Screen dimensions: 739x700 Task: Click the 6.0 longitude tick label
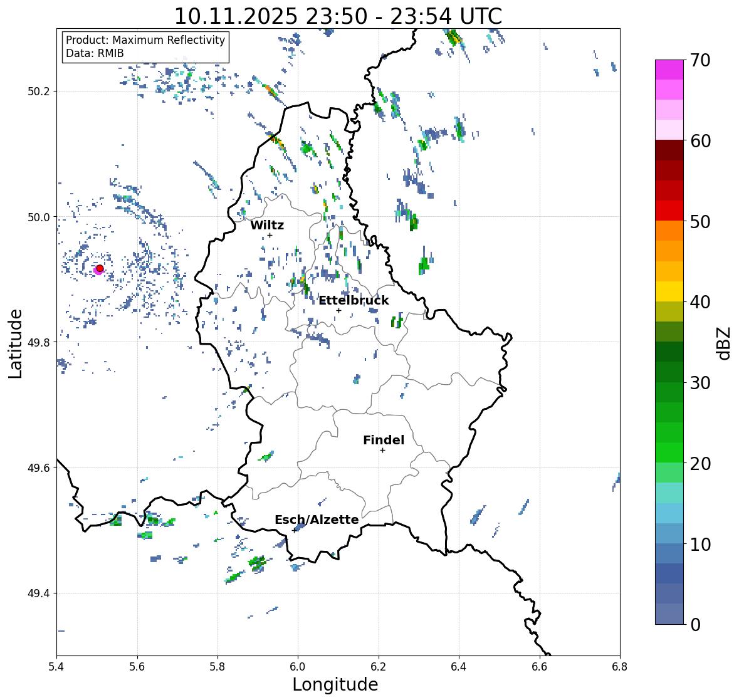[298, 667]
